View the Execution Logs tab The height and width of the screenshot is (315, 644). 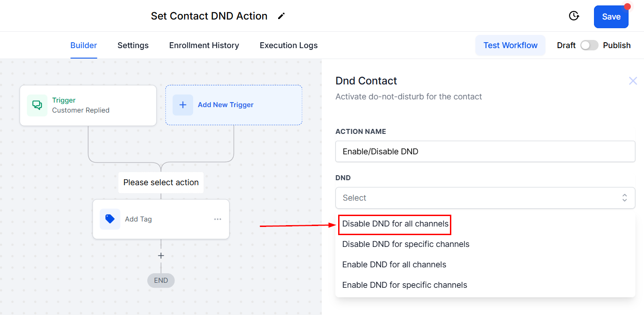289,45
